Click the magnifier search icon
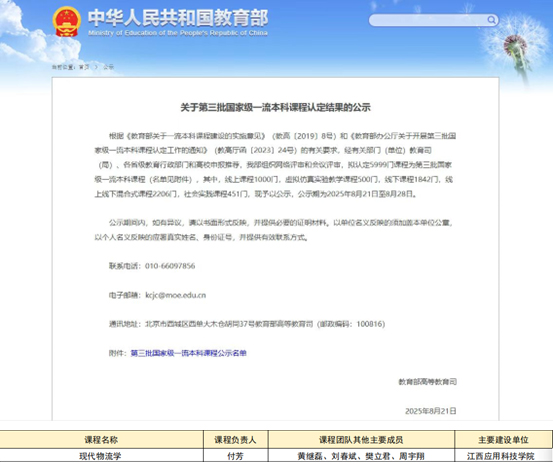The width and height of the screenshot is (553, 467). coord(491,20)
